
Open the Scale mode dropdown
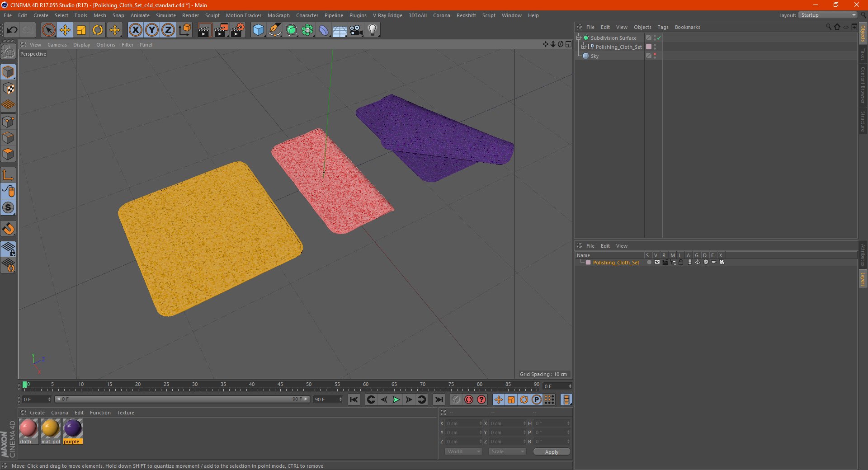507,451
